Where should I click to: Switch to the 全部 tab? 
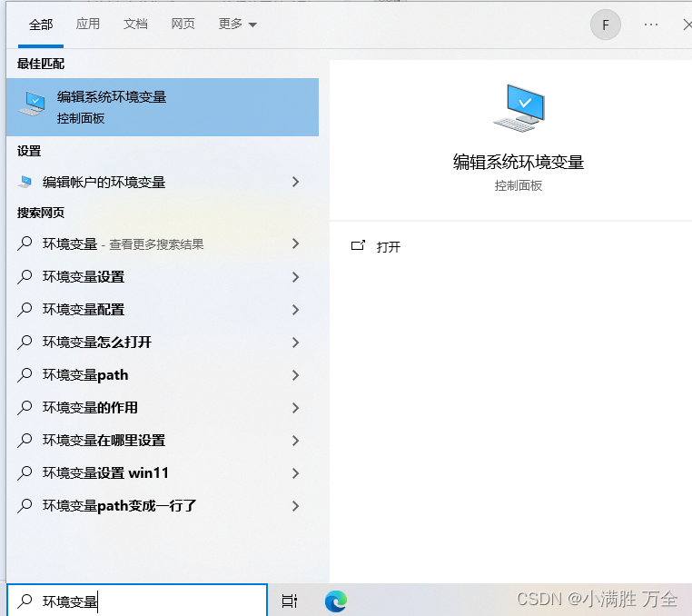[x=41, y=25]
